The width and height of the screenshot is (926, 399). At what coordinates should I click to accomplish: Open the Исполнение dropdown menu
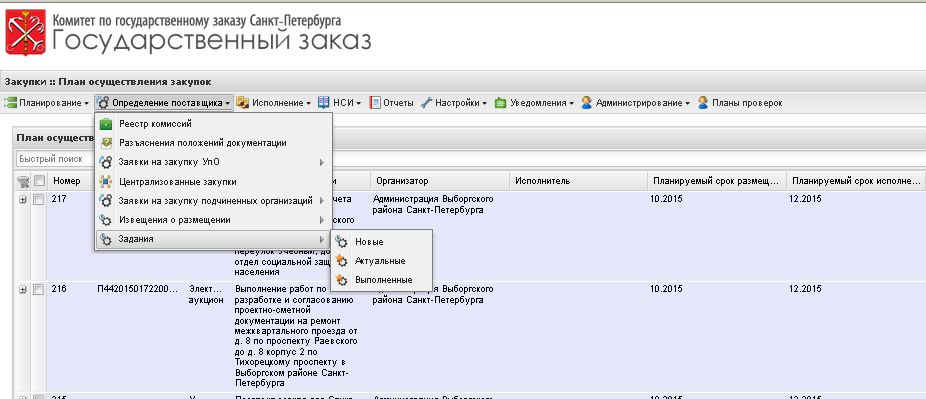click(274, 103)
